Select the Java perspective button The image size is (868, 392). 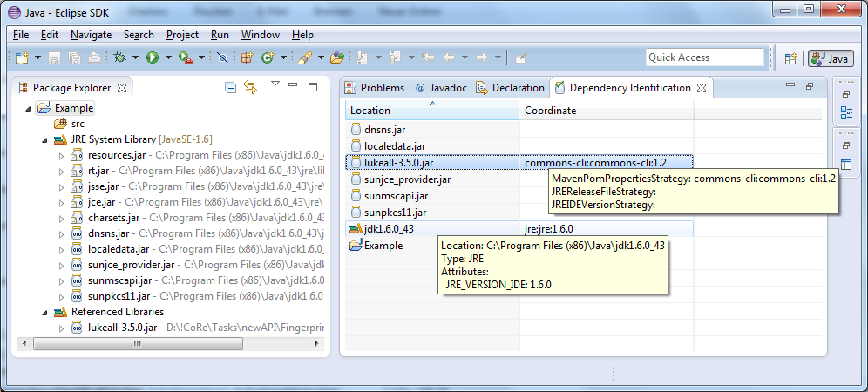pyautogui.click(x=831, y=58)
